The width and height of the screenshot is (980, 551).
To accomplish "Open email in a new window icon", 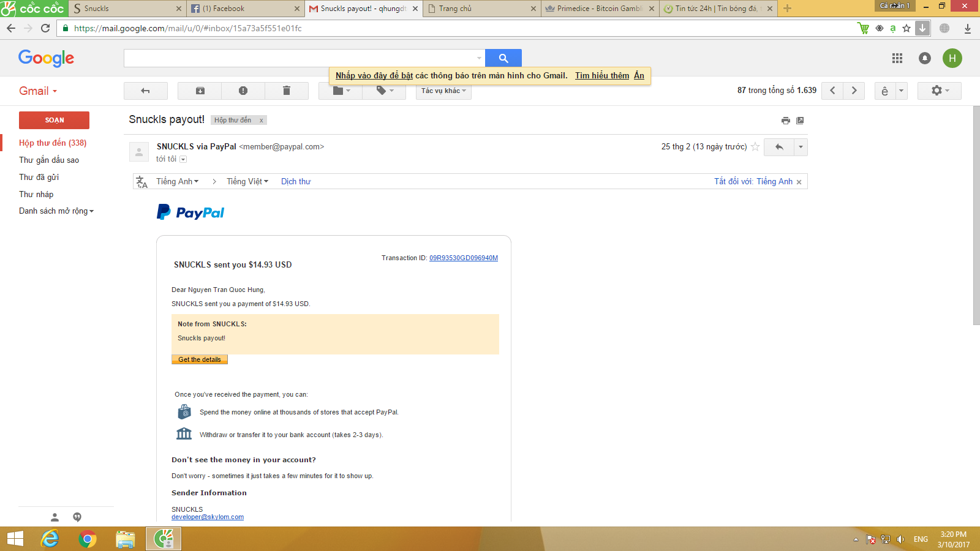I will (800, 121).
